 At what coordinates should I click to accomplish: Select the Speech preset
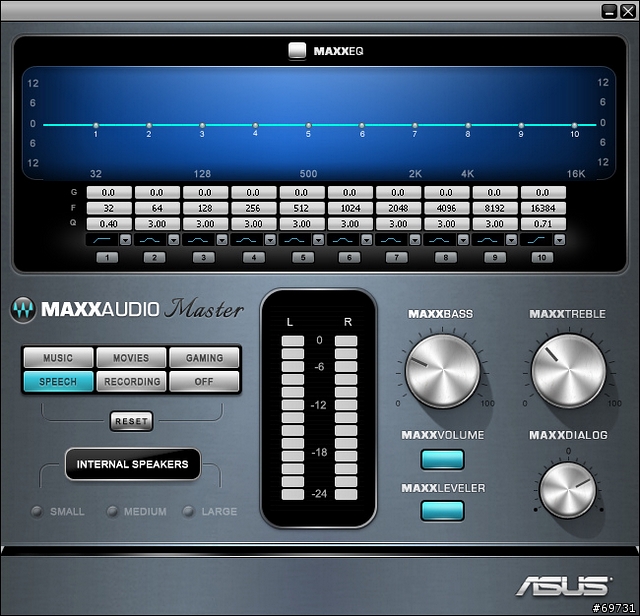58,382
